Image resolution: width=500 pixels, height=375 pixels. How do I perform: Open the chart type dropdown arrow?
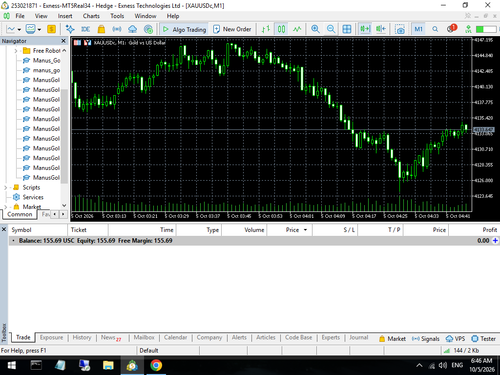pos(19,30)
